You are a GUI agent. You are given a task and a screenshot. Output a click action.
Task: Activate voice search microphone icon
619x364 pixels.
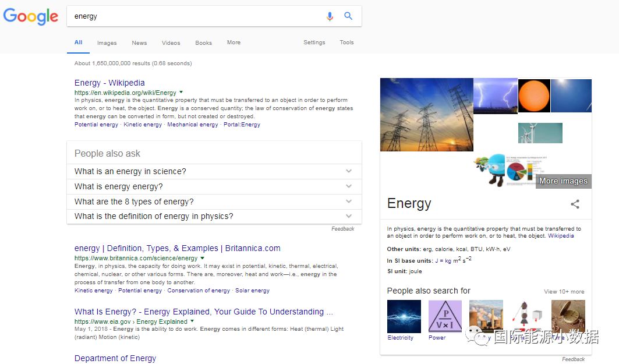click(330, 16)
